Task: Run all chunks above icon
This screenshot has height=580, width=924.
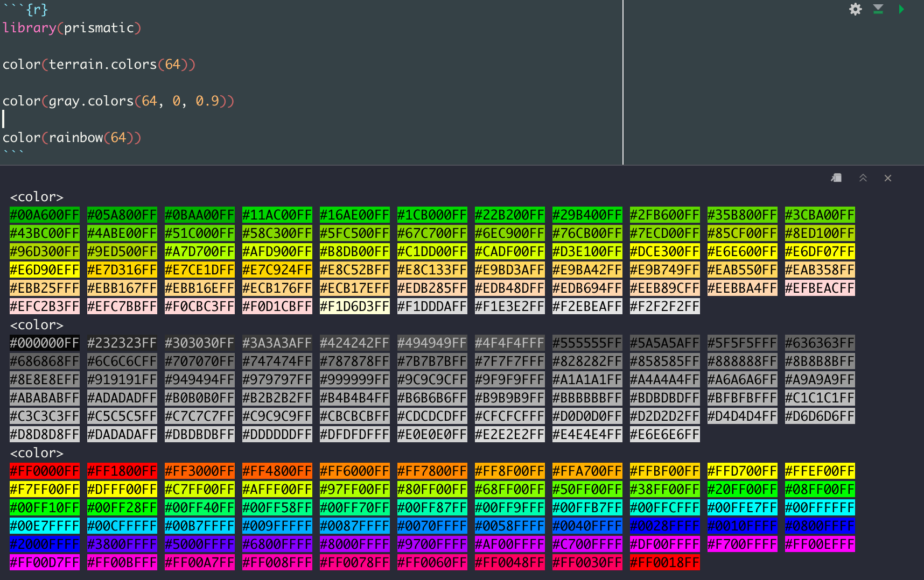Action: tap(878, 9)
